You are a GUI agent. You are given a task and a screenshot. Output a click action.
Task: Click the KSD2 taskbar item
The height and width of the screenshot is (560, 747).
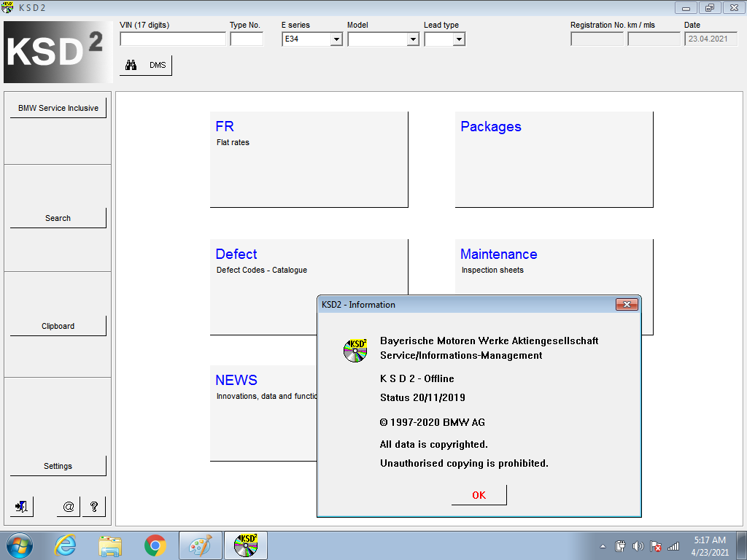pos(246,545)
